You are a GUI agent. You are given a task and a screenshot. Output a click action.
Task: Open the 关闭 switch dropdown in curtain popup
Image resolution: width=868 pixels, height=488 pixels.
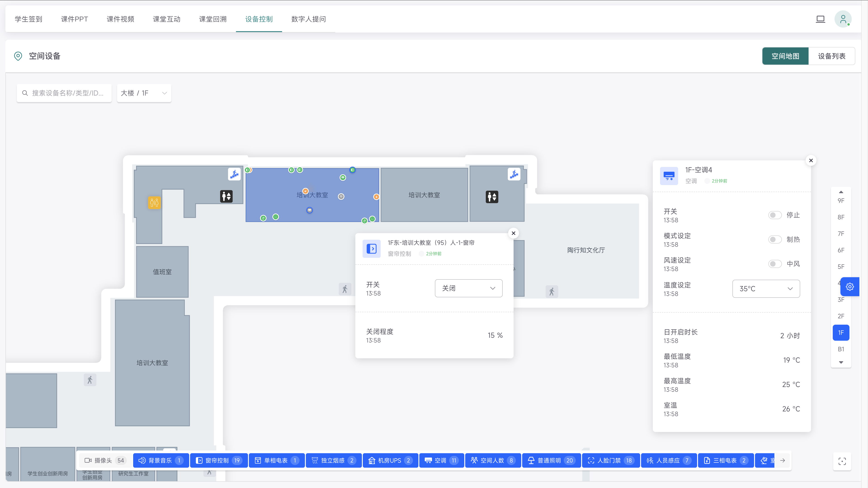(468, 288)
